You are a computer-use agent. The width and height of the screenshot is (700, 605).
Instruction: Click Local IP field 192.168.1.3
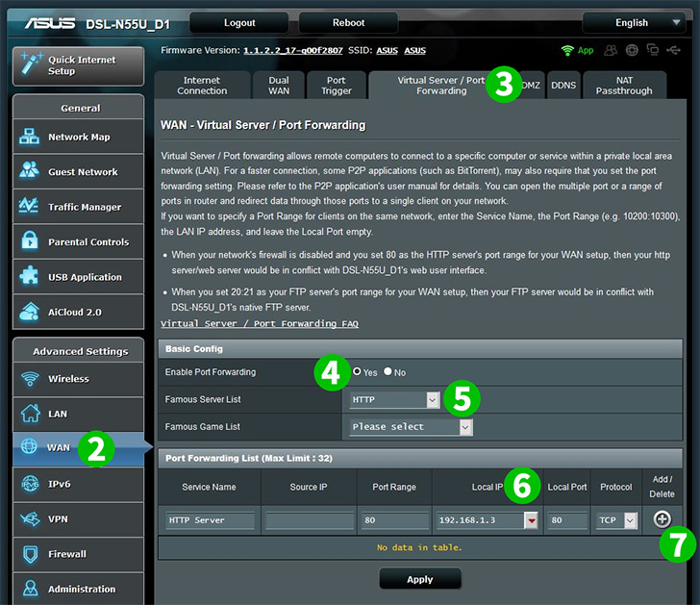[x=481, y=520]
